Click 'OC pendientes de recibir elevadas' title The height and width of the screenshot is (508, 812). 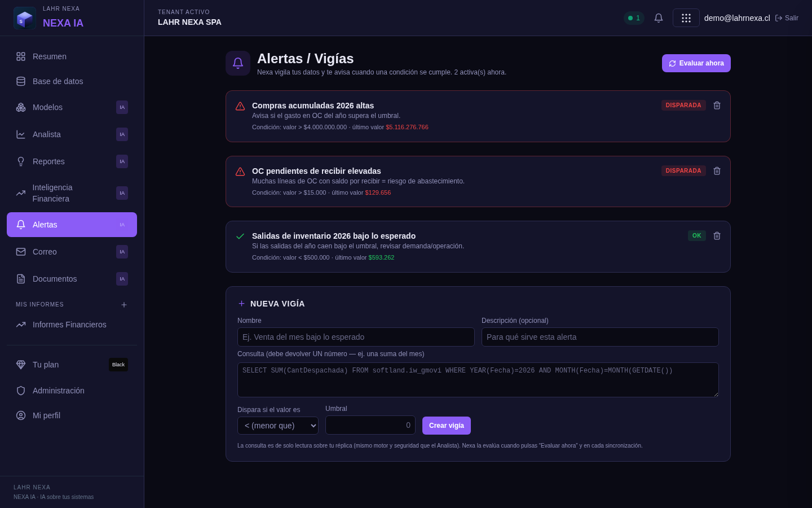[316, 171]
